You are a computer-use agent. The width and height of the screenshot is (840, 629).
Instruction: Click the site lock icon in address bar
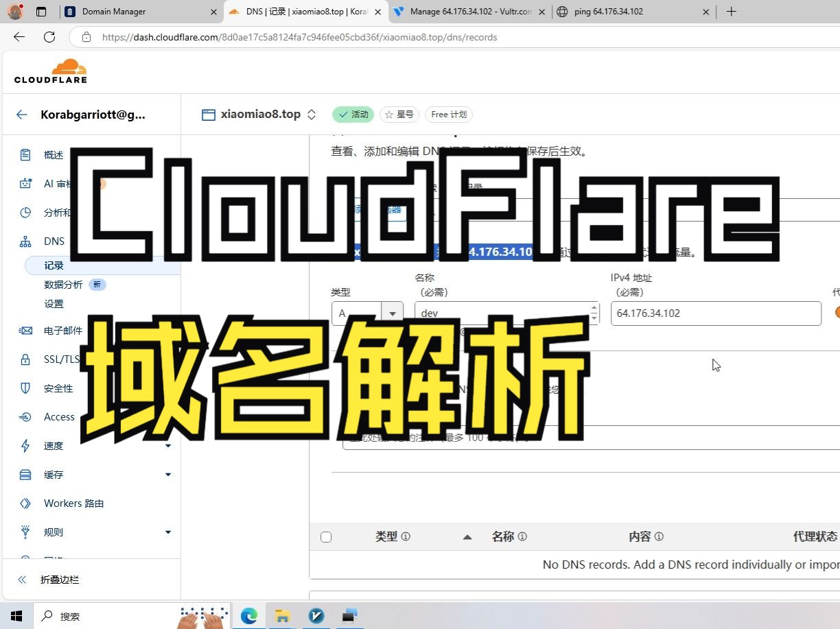86,37
